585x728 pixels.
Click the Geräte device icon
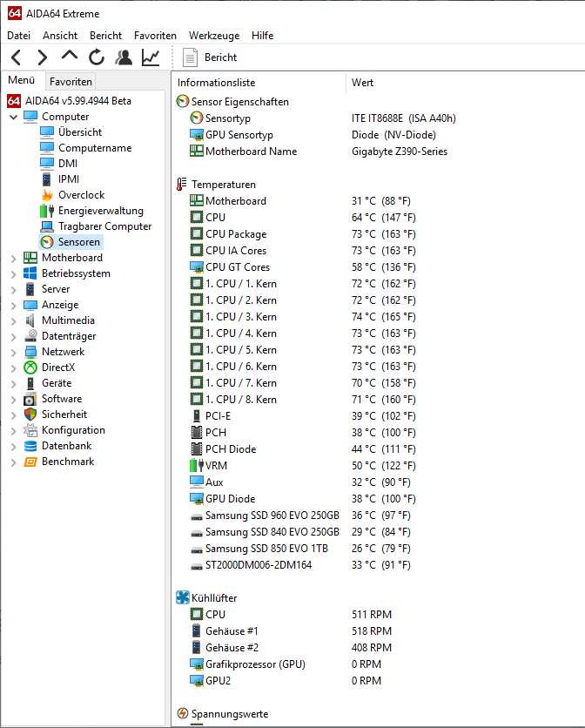click(30, 383)
